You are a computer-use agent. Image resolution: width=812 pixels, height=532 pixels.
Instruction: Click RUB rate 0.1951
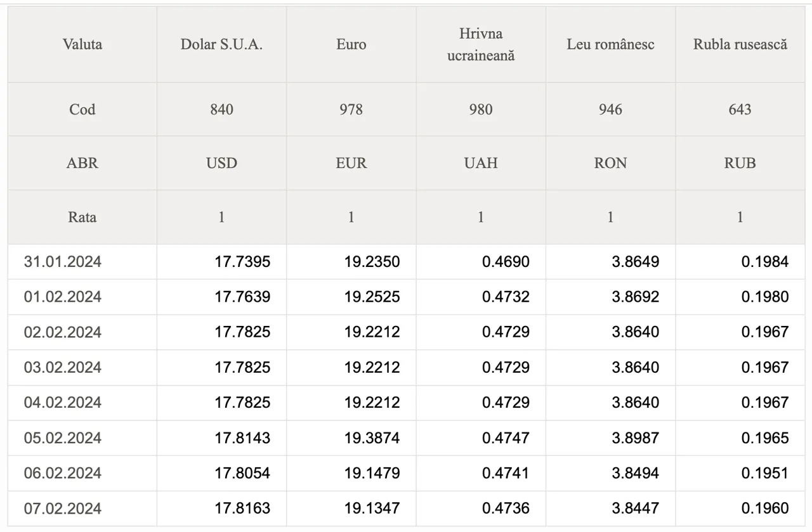[x=765, y=473]
